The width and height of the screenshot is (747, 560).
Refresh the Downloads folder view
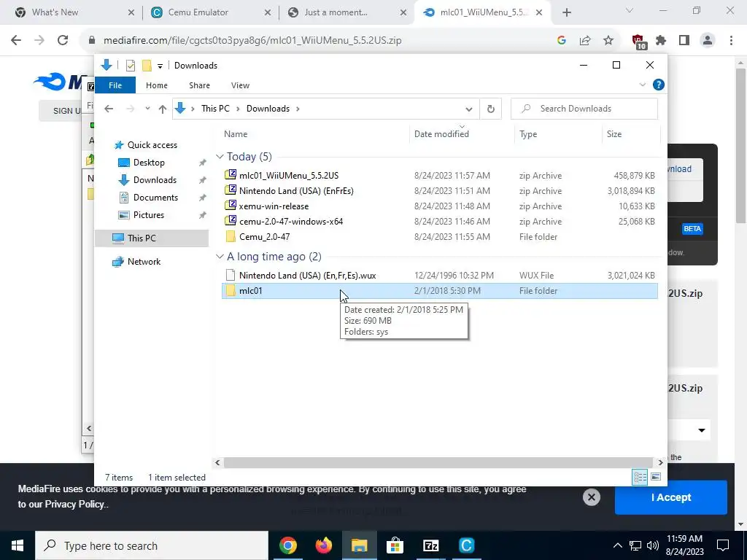491,109
